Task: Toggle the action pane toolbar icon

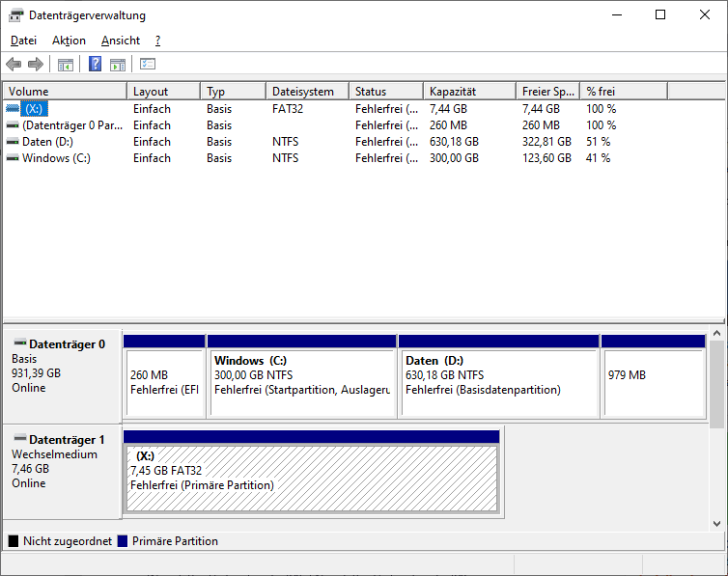Action: [118, 65]
